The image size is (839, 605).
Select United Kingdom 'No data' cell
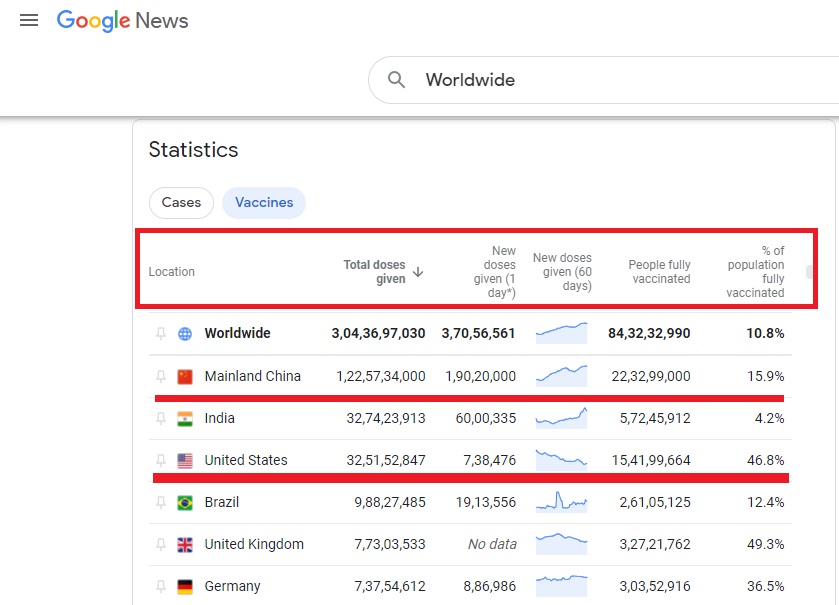click(492, 544)
